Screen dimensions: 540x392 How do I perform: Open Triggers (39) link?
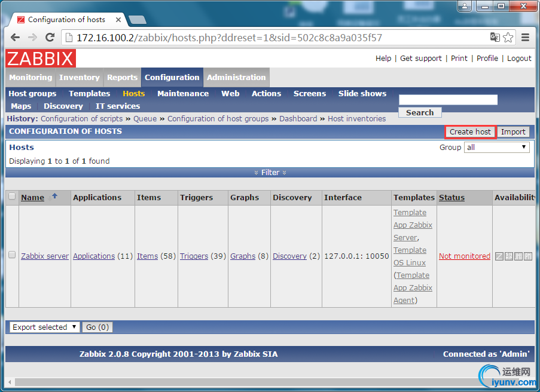pyautogui.click(x=194, y=256)
